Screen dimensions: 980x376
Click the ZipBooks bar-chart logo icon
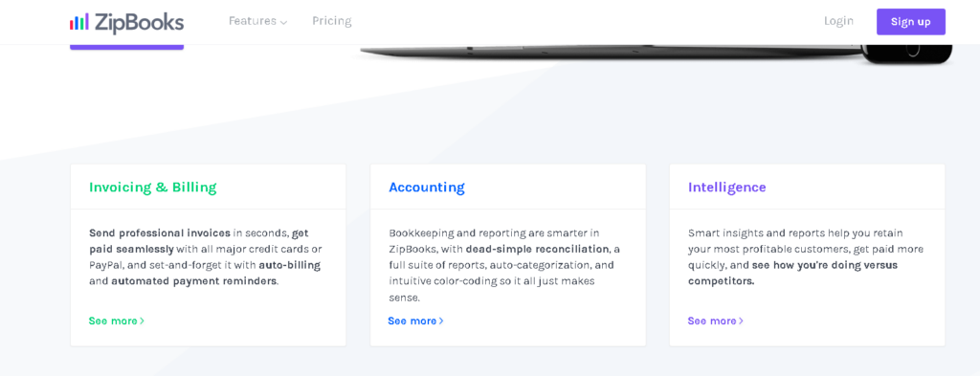pos(79,22)
